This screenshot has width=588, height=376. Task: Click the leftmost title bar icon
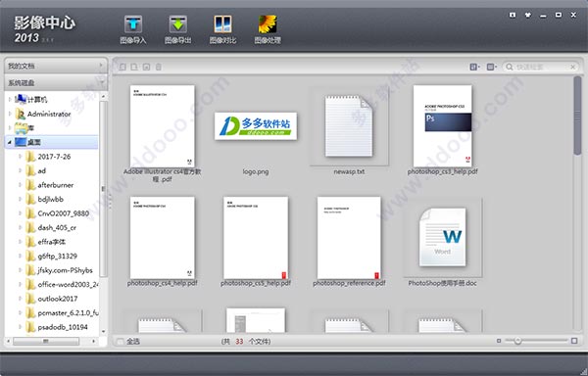513,15
